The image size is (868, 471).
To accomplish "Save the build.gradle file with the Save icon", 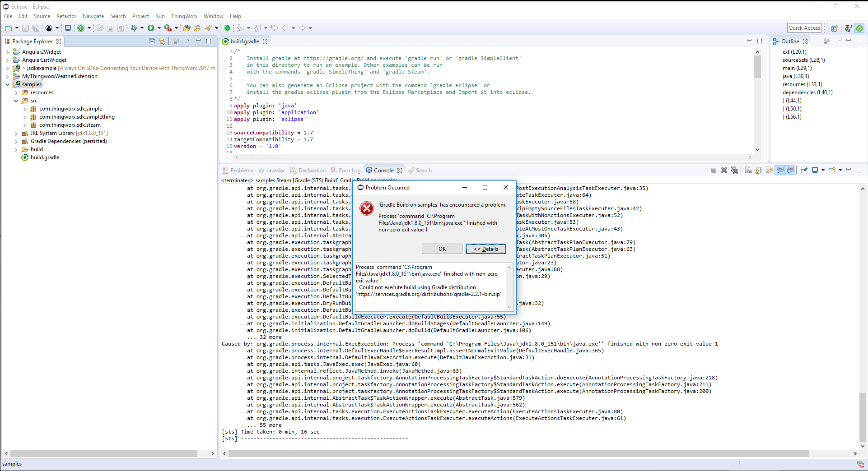I will (25, 28).
